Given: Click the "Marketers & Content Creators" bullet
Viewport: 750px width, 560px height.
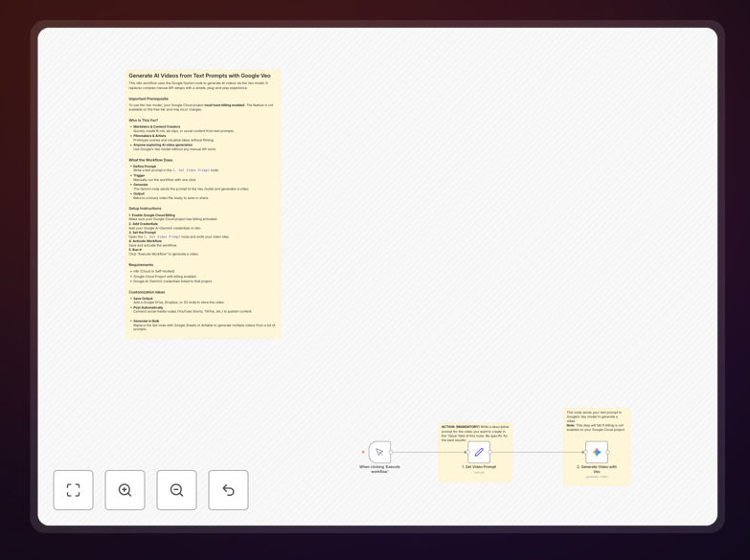Looking at the screenshot, I should (157, 126).
